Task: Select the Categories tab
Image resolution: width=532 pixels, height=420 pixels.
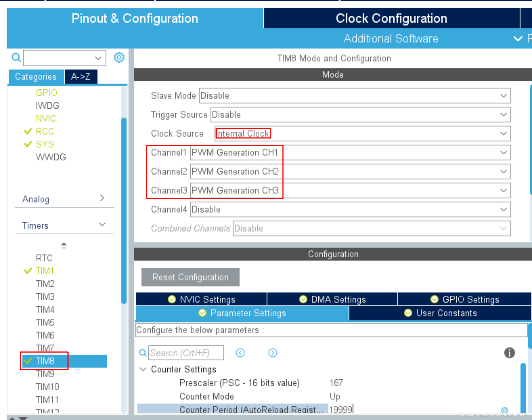Action: pyautogui.click(x=36, y=77)
